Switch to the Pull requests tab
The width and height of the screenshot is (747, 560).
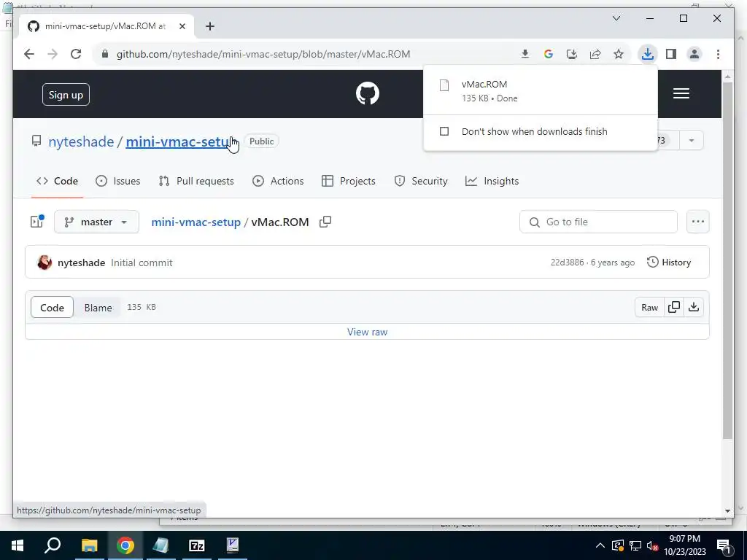pyautogui.click(x=196, y=181)
